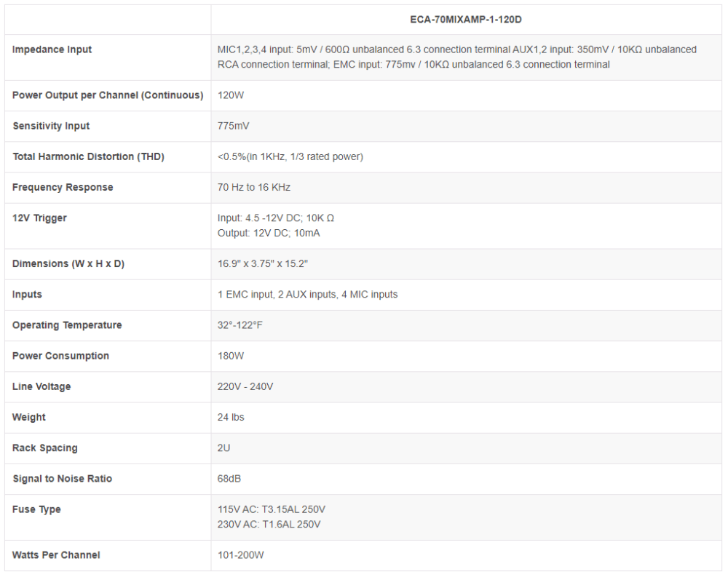Click the 180W power consumption value
The width and height of the screenshot is (728, 577).
point(231,356)
